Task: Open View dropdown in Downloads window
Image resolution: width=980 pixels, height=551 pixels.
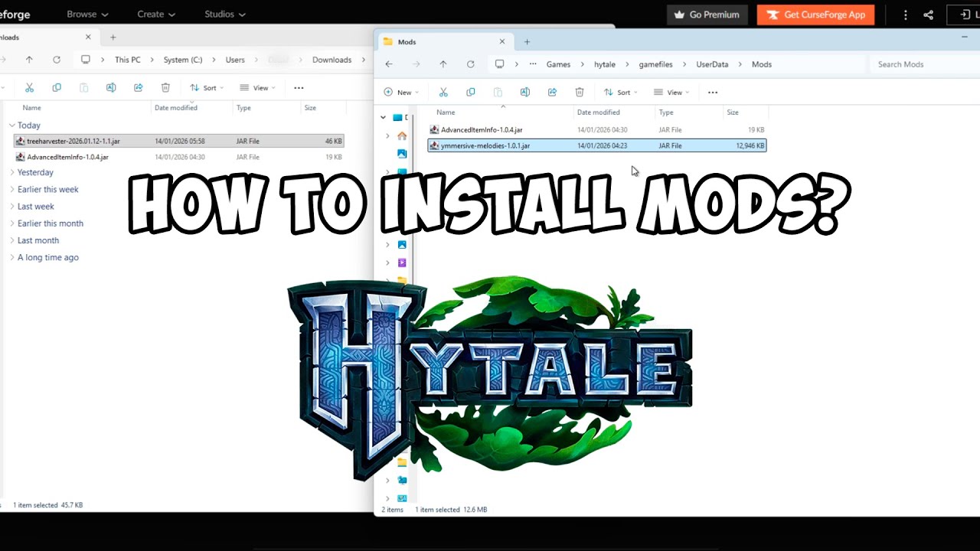Action: pos(257,88)
